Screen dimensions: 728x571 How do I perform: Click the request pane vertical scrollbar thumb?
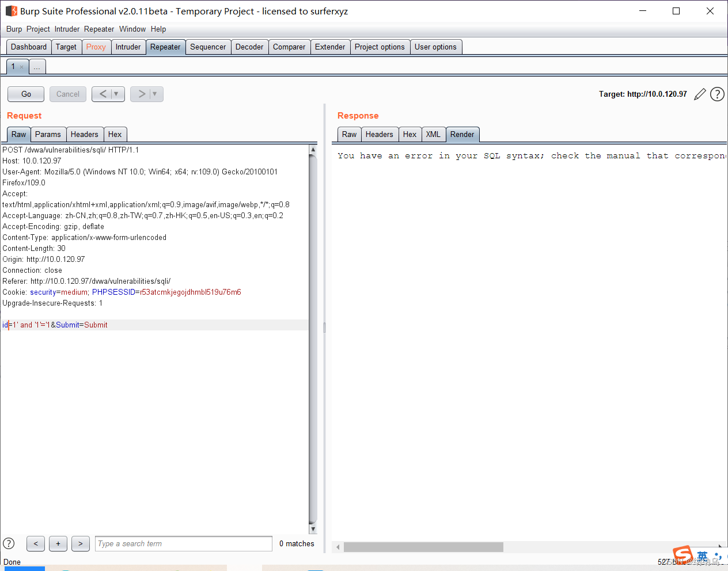tap(313, 339)
